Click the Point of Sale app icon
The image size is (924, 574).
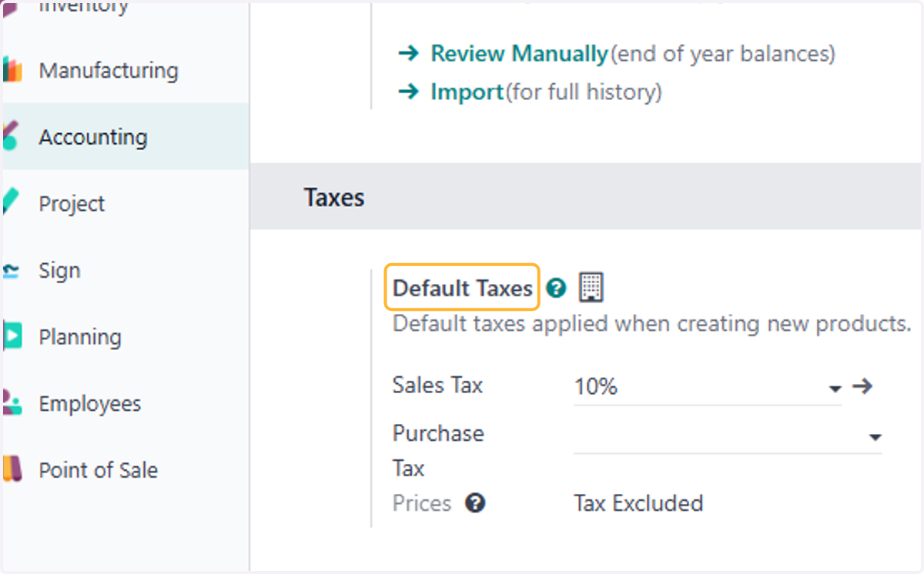click(12, 469)
